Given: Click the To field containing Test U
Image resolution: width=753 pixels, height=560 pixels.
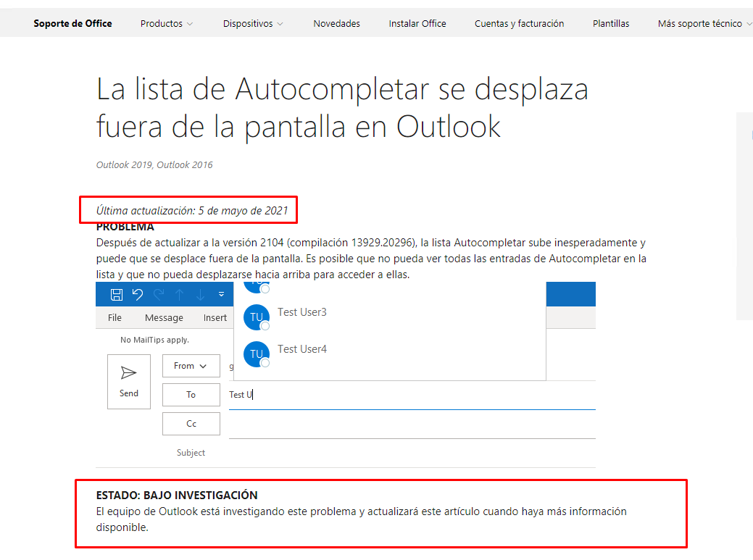Looking at the screenshot, I should (x=412, y=395).
